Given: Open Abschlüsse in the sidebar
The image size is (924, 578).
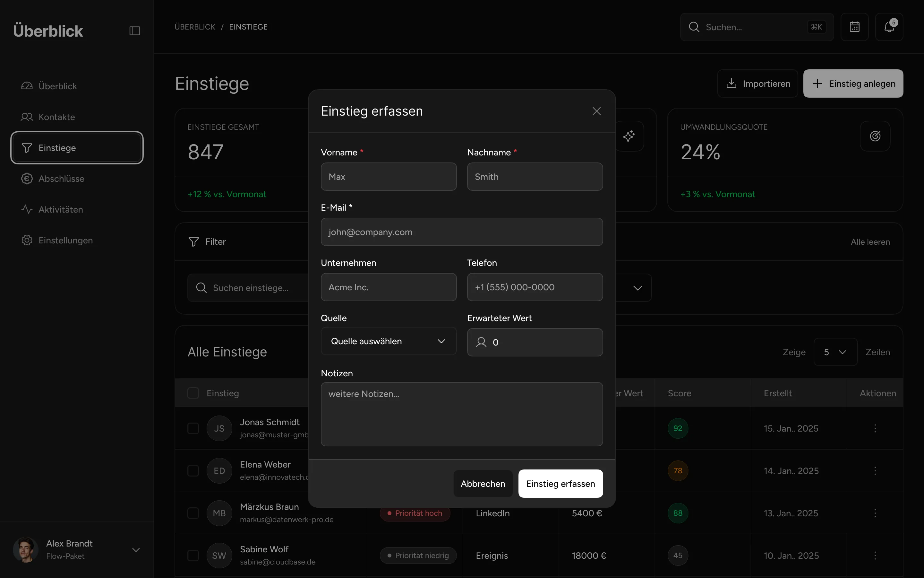Looking at the screenshot, I should (x=77, y=179).
